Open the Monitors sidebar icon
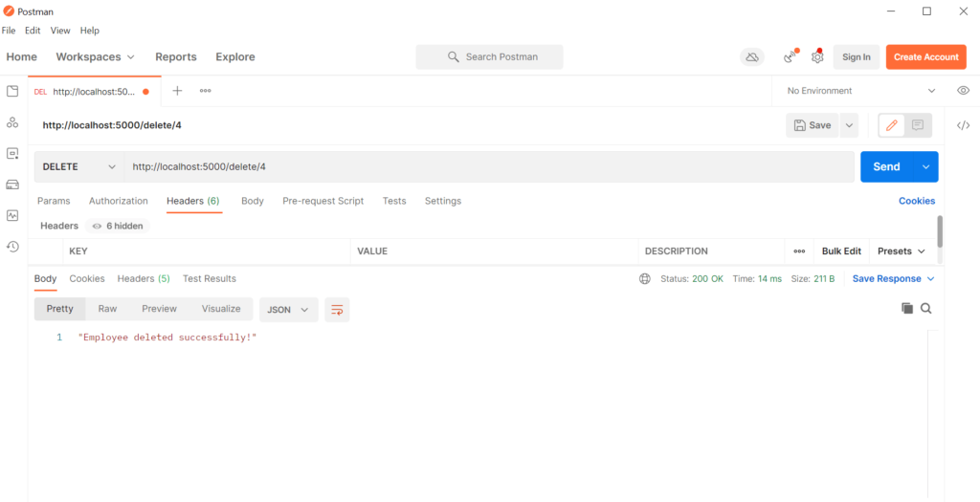The width and height of the screenshot is (980, 502). pyautogui.click(x=12, y=215)
